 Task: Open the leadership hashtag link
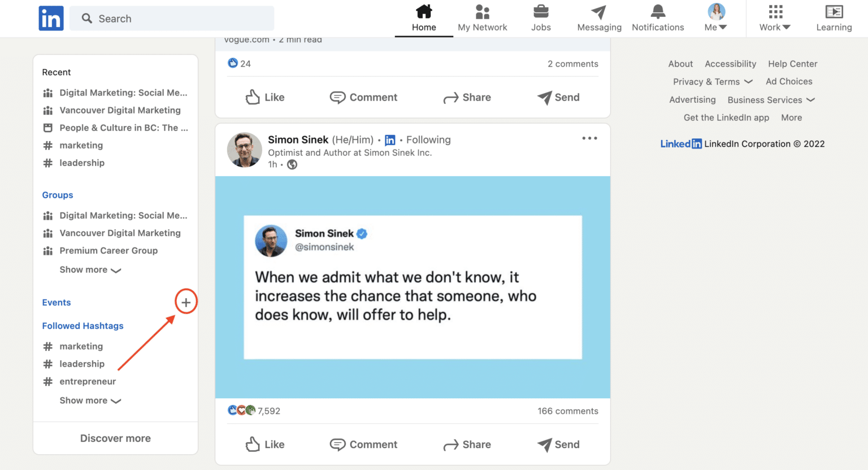point(82,364)
